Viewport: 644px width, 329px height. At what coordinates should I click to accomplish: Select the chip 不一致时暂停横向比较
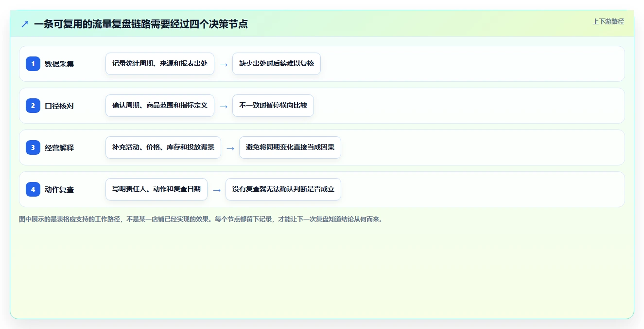pyautogui.click(x=273, y=106)
